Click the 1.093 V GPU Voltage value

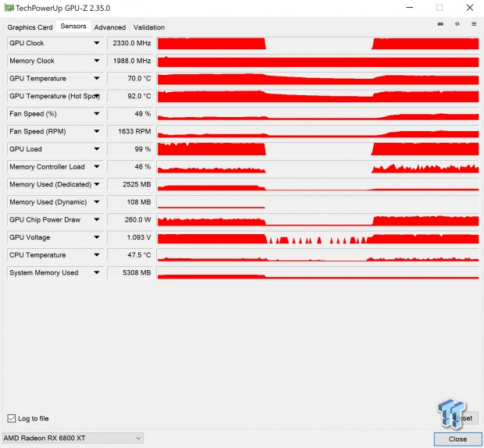coord(130,237)
